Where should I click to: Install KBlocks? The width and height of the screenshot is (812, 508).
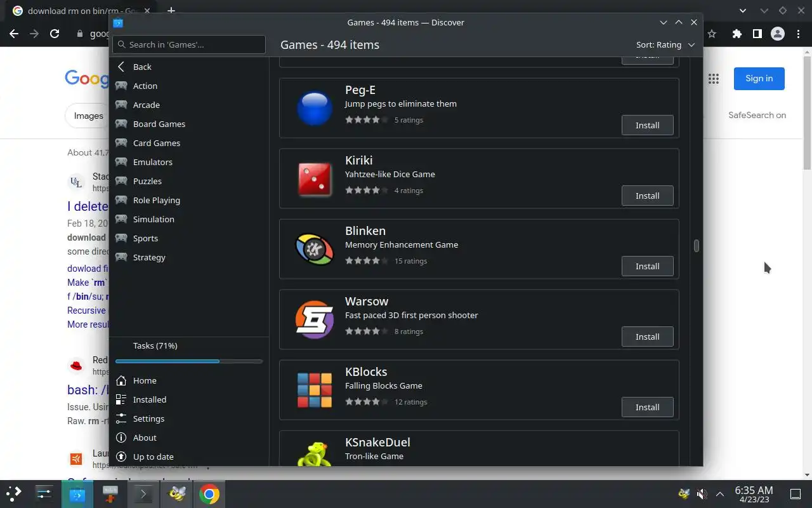pyautogui.click(x=647, y=407)
